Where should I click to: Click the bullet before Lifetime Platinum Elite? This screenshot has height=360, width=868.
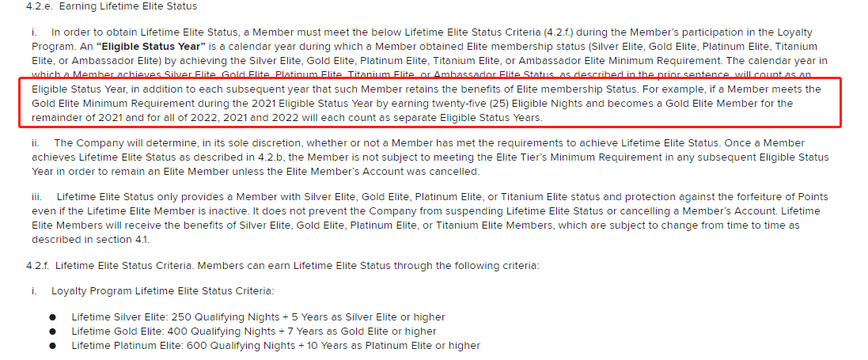pos(52,347)
